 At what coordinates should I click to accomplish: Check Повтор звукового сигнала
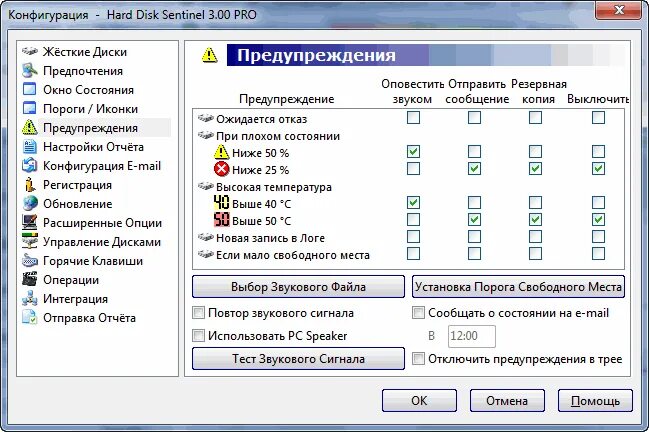click(199, 313)
